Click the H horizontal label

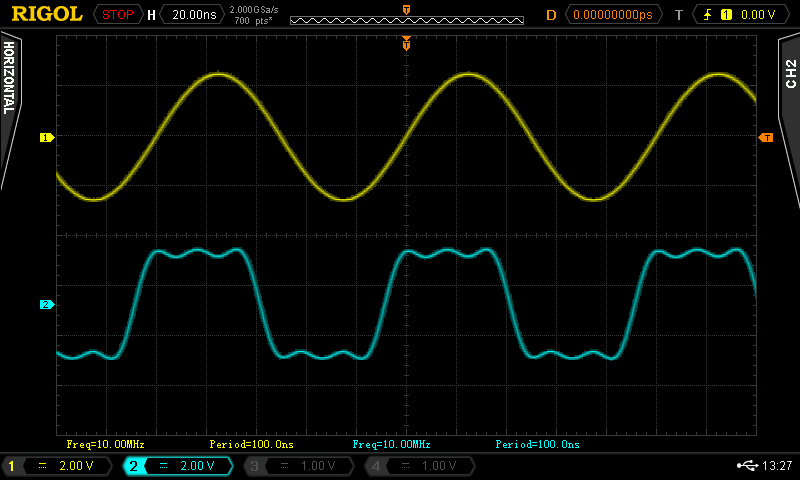151,15
